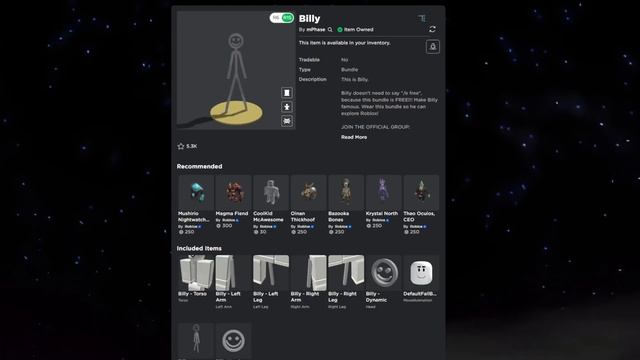
Task: Click Read More in the description
Action: (x=354, y=137)
